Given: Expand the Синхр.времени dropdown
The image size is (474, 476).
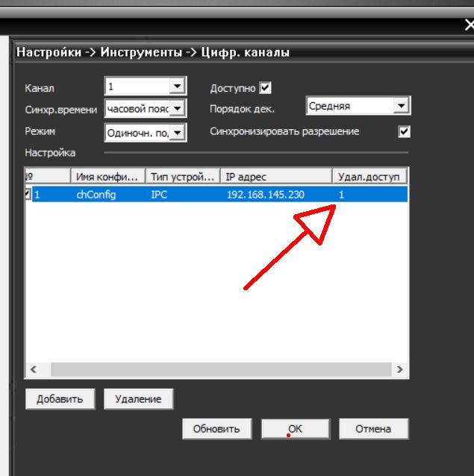Looking at the screenshot, I should [x=177, y=110].
